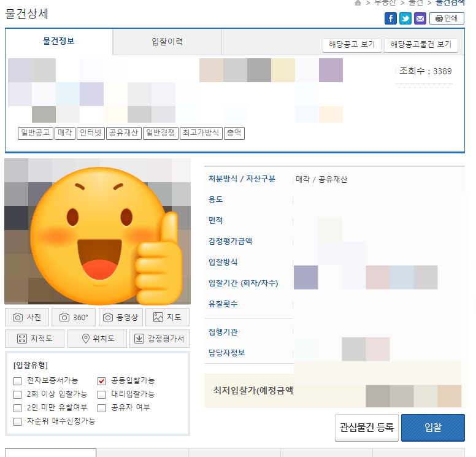Toggle 차순위 매수신청가능 checkbox
This screenshot has width=476, height=457.
coord(18,421)
